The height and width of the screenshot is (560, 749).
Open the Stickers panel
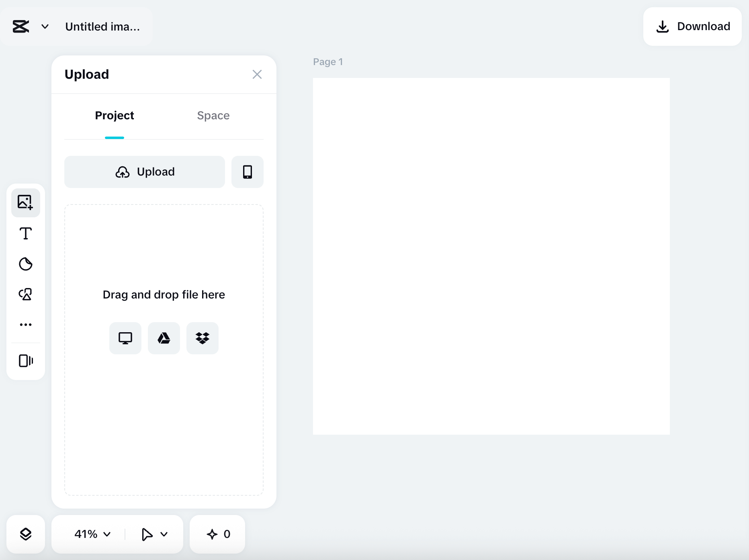click(25, 264)
